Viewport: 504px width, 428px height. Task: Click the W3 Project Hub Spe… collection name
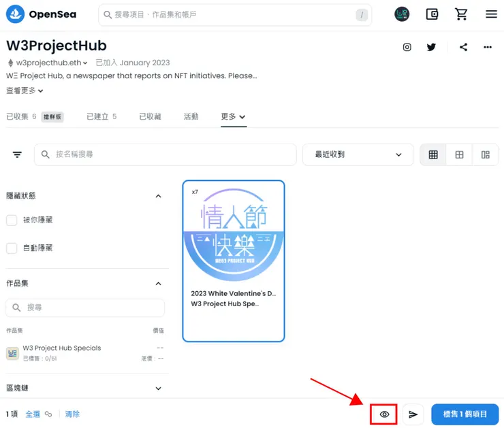[225, 303]
